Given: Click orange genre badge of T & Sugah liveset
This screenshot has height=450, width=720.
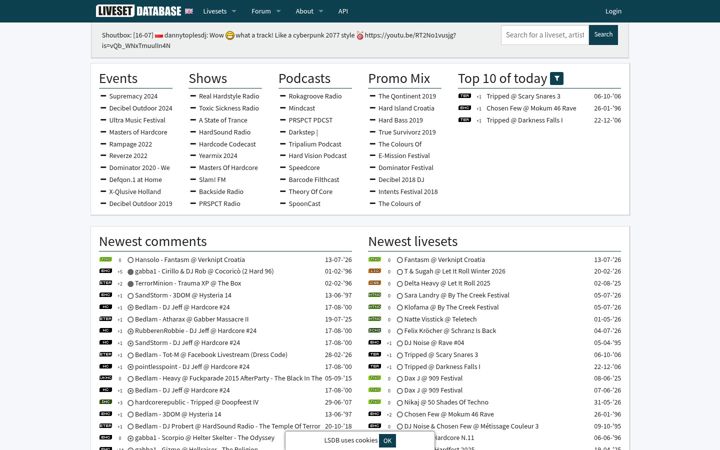Looking at the screenshot, I should tap(375, 271).
